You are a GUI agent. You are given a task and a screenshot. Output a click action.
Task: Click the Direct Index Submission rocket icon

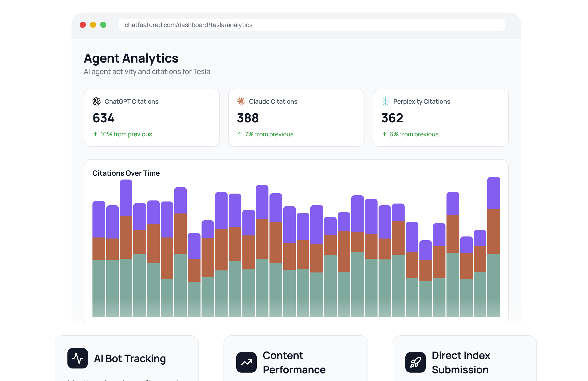tap(416, 362)
